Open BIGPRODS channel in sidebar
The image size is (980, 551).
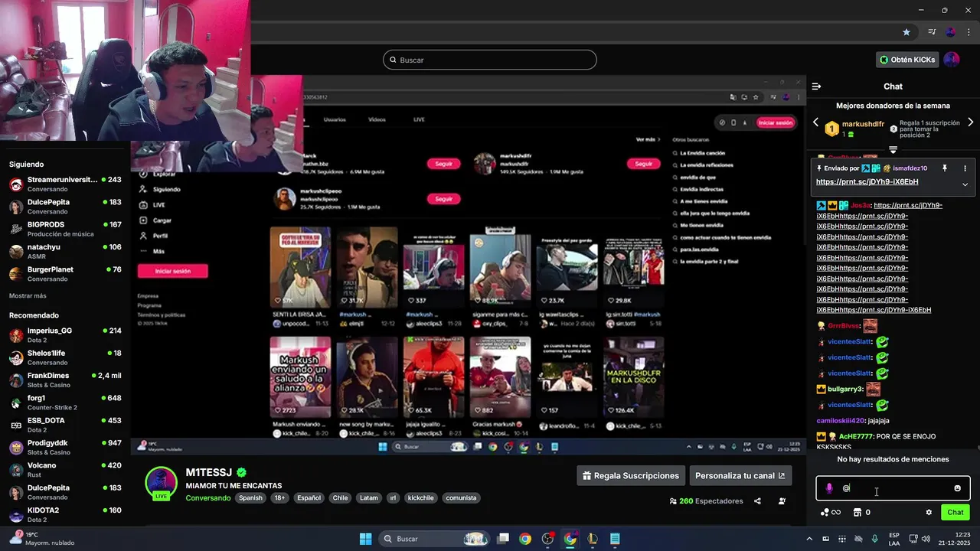(65, 229)
